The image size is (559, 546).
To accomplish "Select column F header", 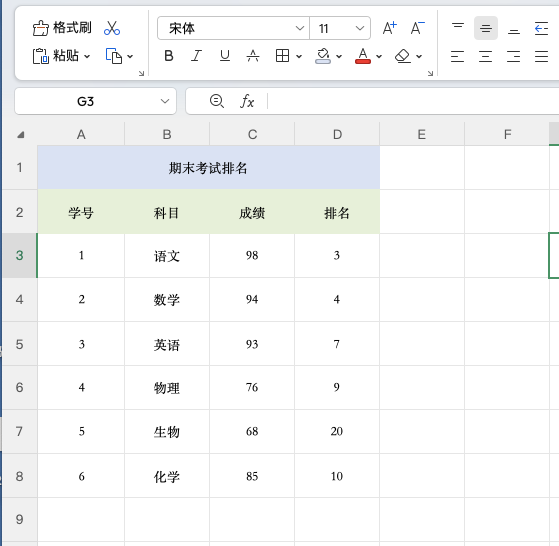I will point(507,134).
